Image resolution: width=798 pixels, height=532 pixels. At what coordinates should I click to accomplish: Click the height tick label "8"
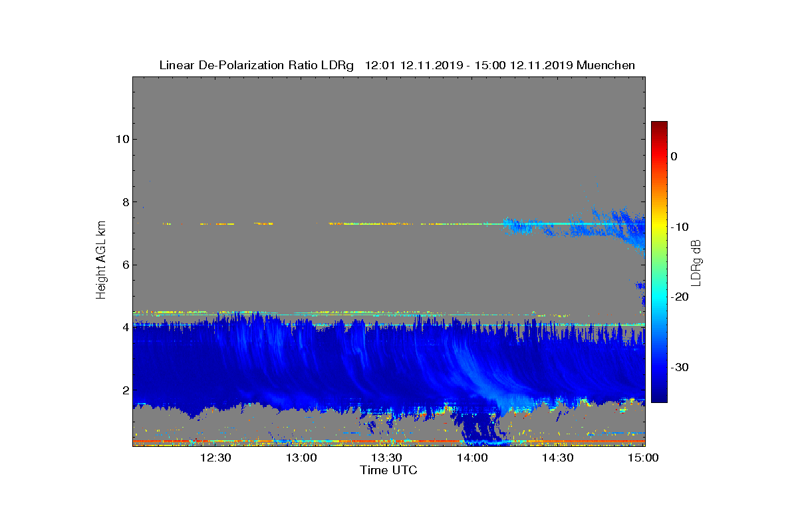pyautogui.click(x=124, y=202)
